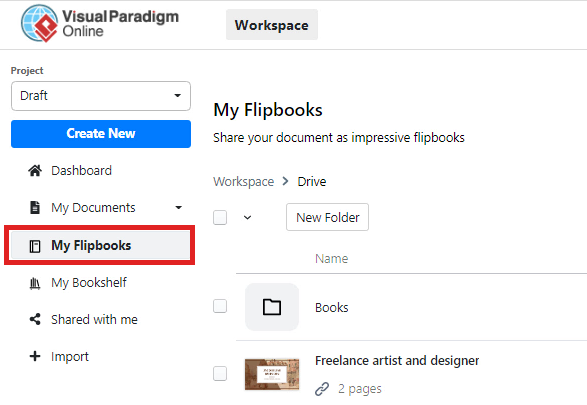Tick the checkbox for the Books folder
This screenshot has width=587, height=405.
pyautogui.click(x=220, y=306)
